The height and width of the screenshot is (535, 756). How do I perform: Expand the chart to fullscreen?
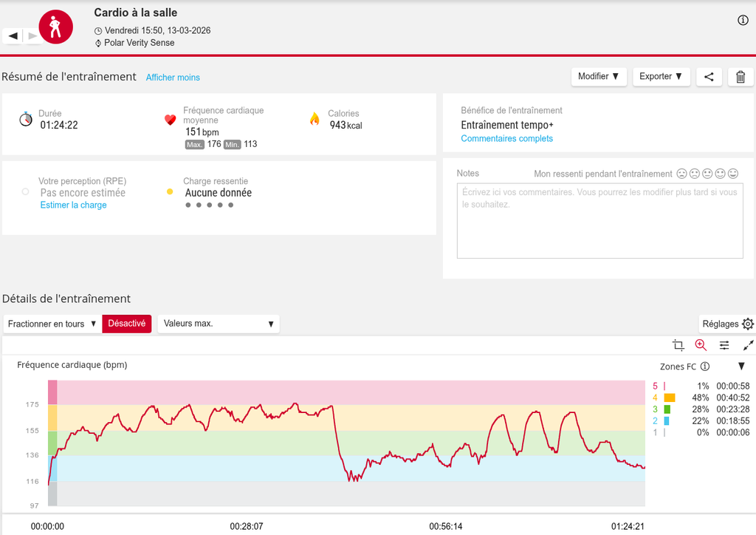(x=748, y=345)
